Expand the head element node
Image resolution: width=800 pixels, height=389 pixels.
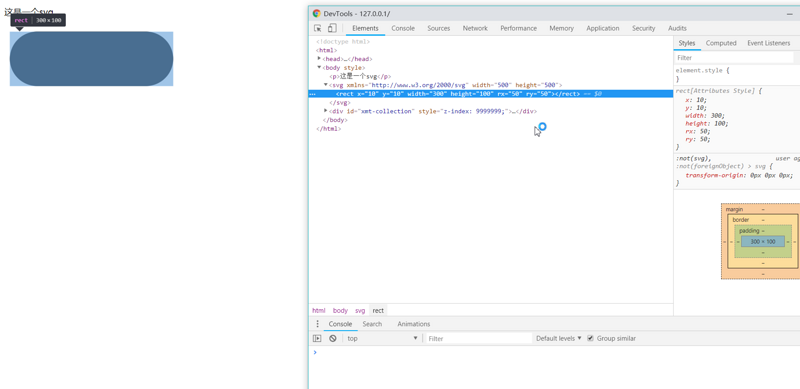(x=319, y=59)
